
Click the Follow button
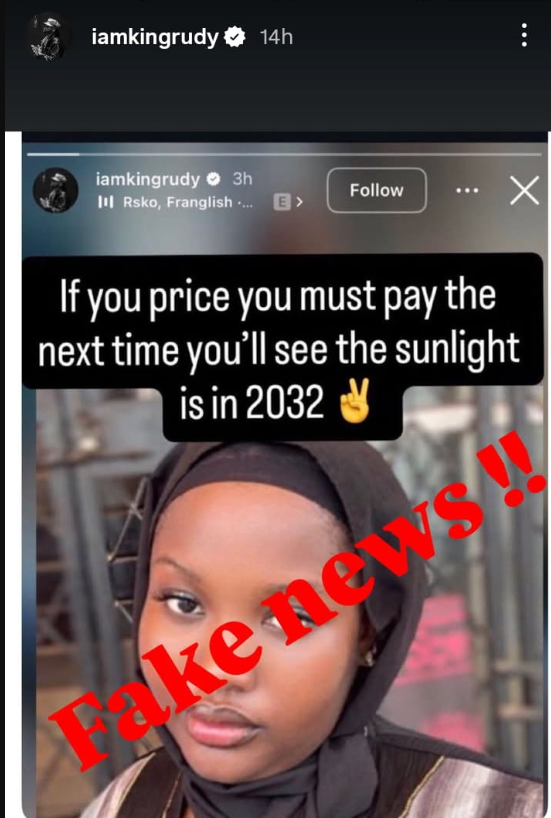(376, 190)
